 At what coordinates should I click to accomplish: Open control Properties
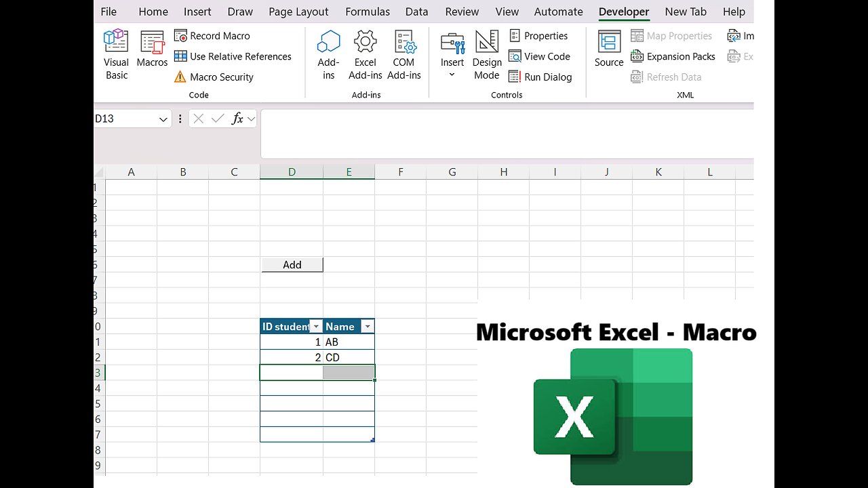coord(538,36)
